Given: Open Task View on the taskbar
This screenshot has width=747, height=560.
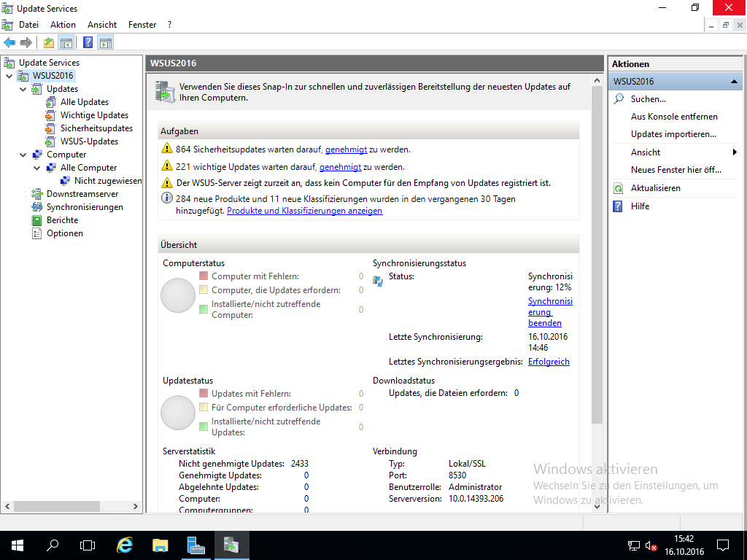Looking at the screenshot, I should tap(88, 545).
